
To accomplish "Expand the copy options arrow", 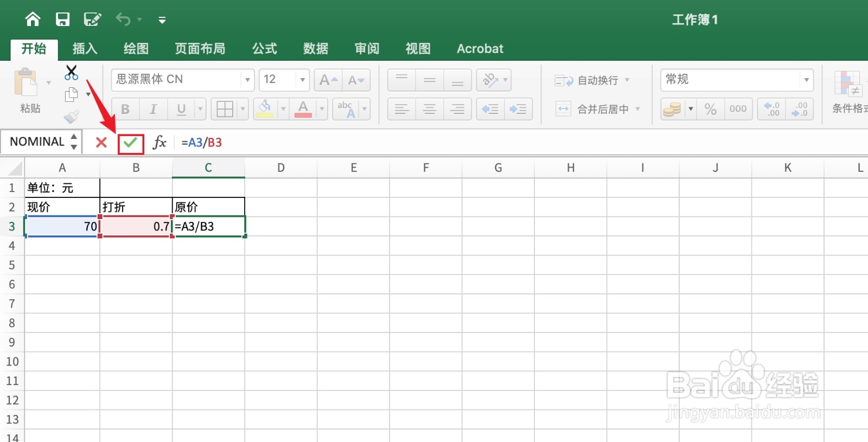I will click(88, 94).
